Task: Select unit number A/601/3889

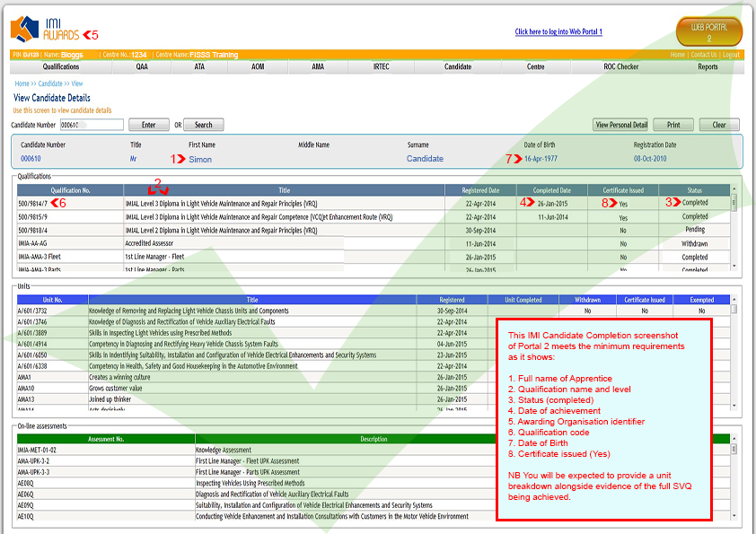Action: pos(32,333)
